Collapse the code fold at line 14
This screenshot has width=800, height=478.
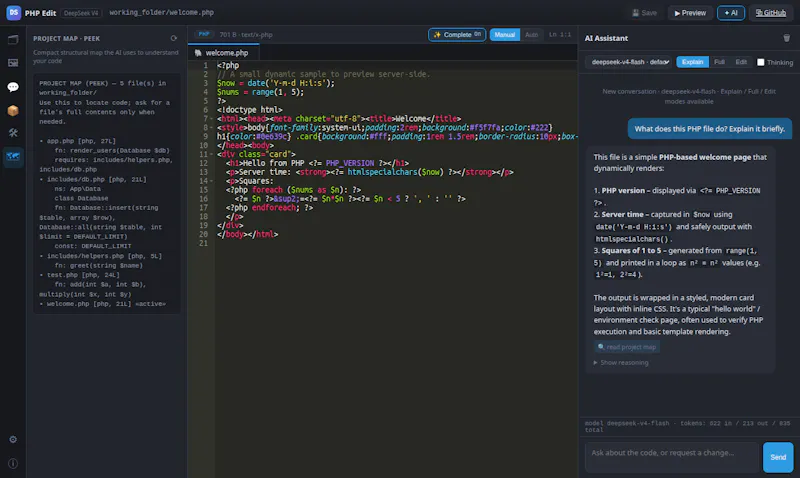(211, 181)
